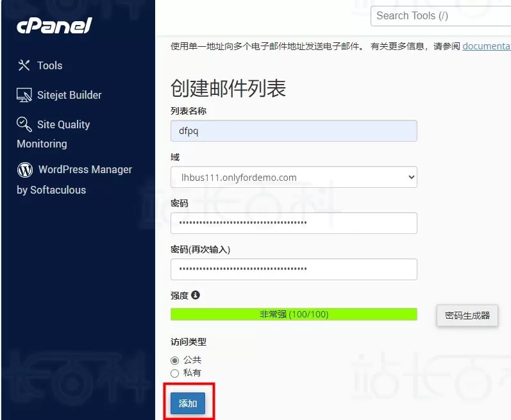Image resolution: width=511 pixels, height=420 pixels.
Task: Click the Sitejet Builder monitor icon
Action: point(24,95)
